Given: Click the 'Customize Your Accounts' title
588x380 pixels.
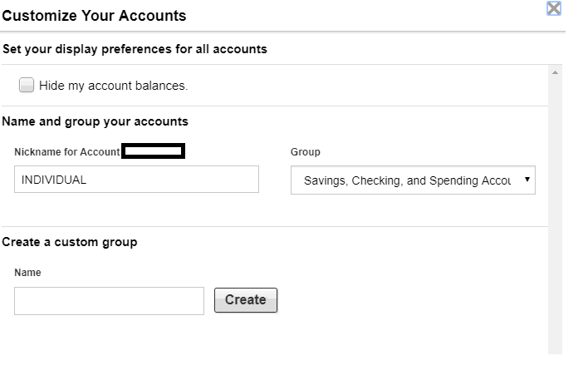Looking at the screenshot, I should pyautogui.click(x=94, y=16).
